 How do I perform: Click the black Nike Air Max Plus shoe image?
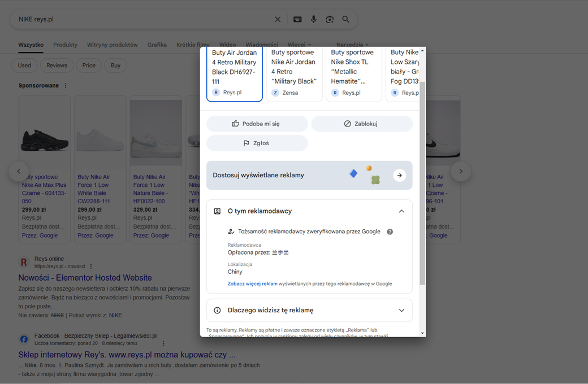(x=45, y=140)
